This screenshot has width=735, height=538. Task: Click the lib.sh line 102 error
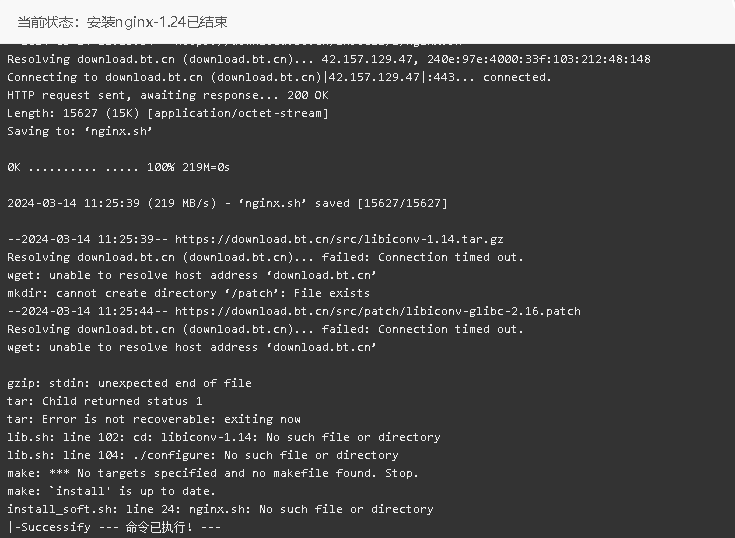click(224, 437)
